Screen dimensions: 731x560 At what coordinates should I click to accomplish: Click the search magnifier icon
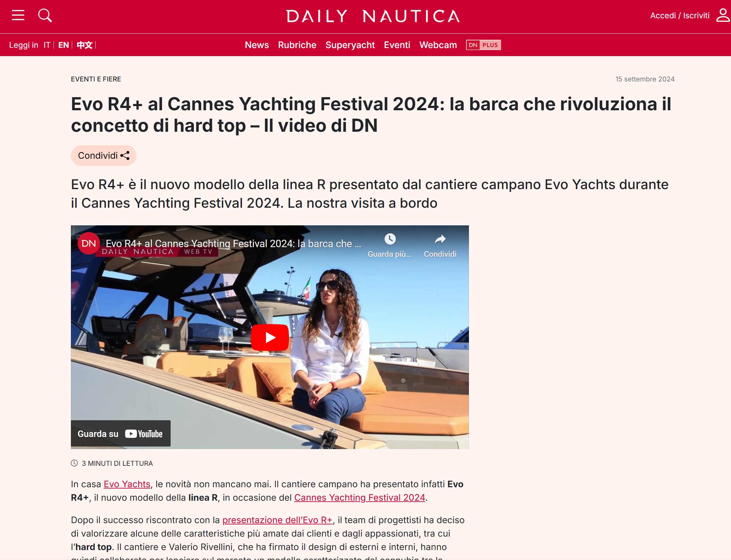[x=45, y=15]
